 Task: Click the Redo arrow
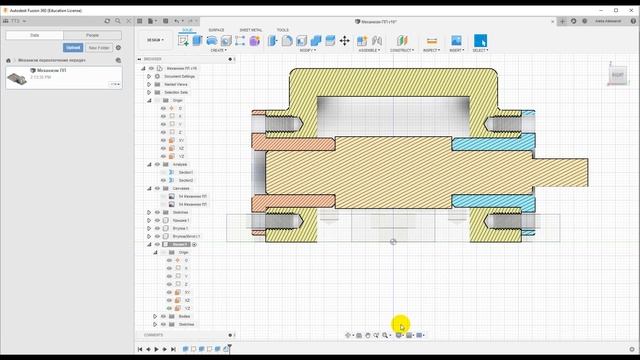coord(190,21)
